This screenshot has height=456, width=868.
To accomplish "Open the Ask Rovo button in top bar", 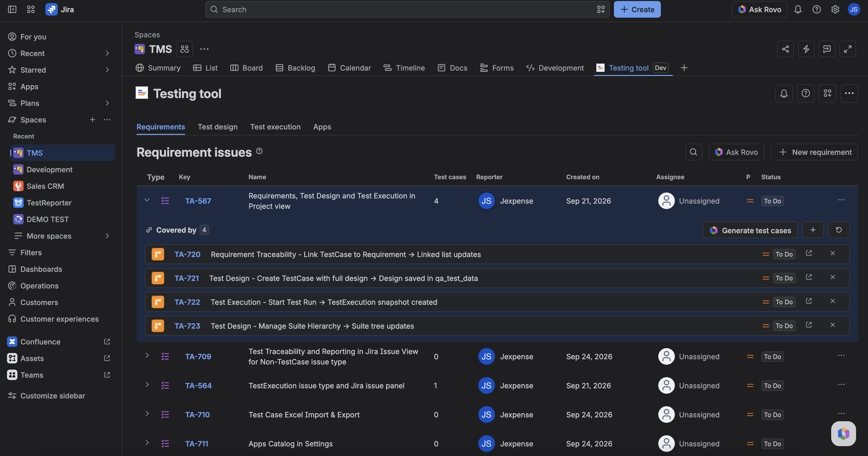I will (x=760, y=9).
